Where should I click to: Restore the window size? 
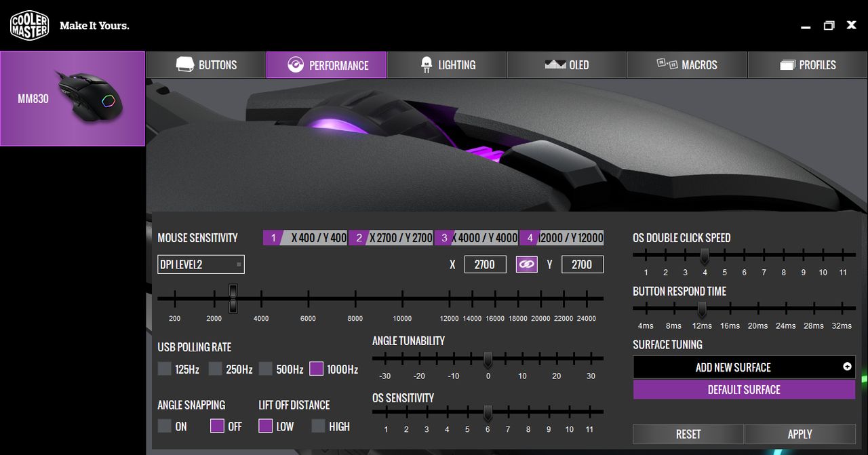[x=829, y=26]
